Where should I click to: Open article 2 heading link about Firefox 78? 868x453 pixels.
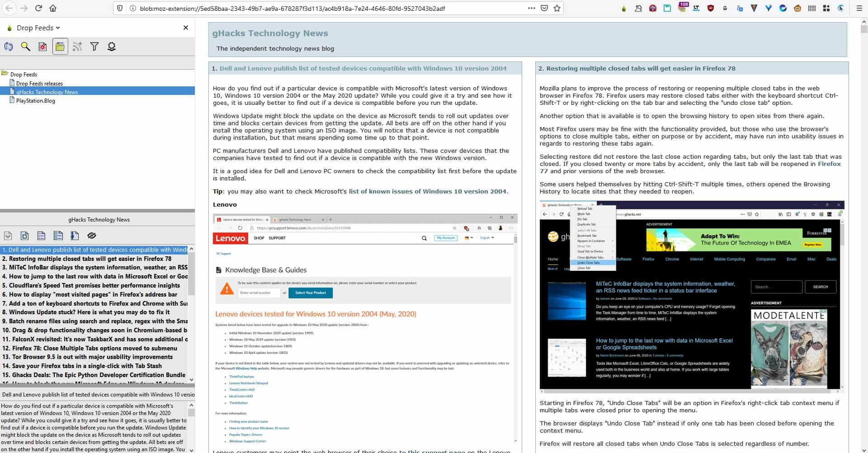pos(641,69)
